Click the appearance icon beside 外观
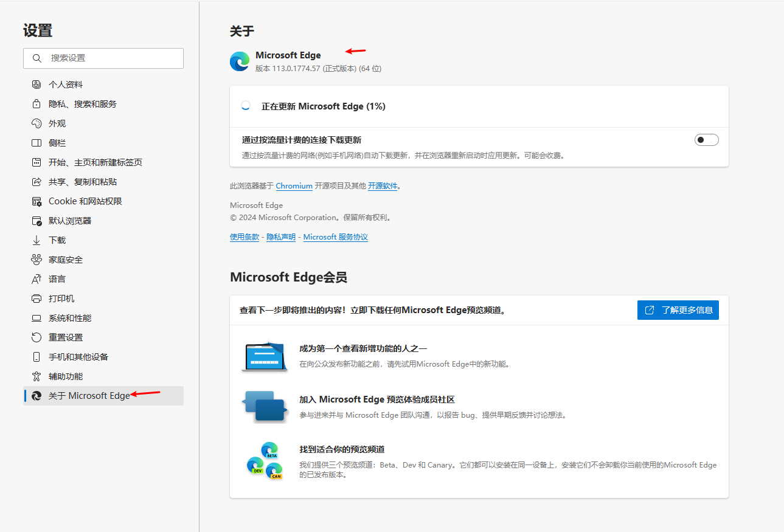This screenshot has width=784, height=532. [x=36, y=123]
